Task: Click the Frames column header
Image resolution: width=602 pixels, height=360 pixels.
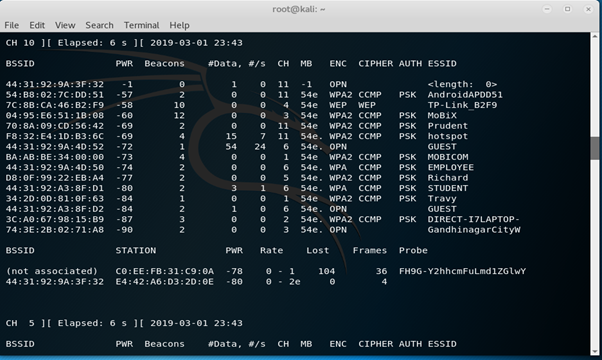Action: (x=370, y=251)
